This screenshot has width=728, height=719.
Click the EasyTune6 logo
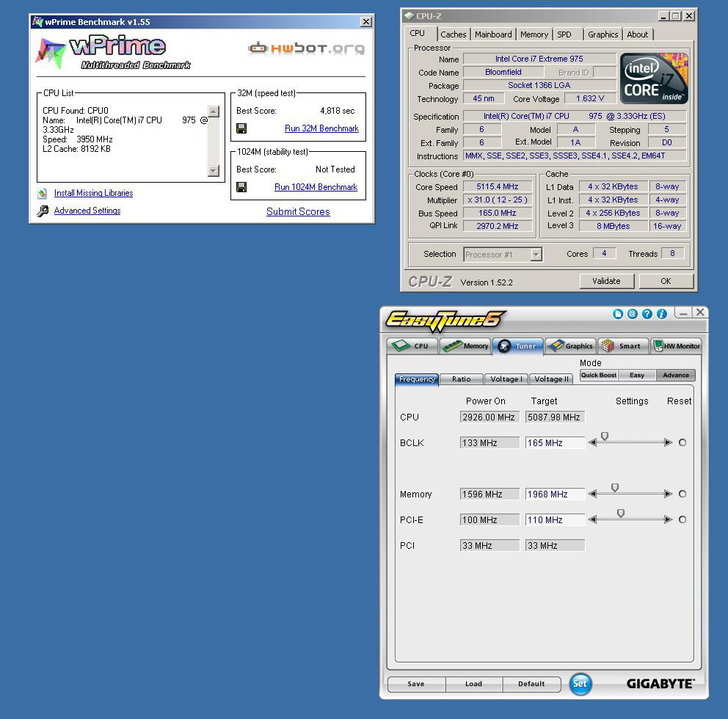(445, 321)
